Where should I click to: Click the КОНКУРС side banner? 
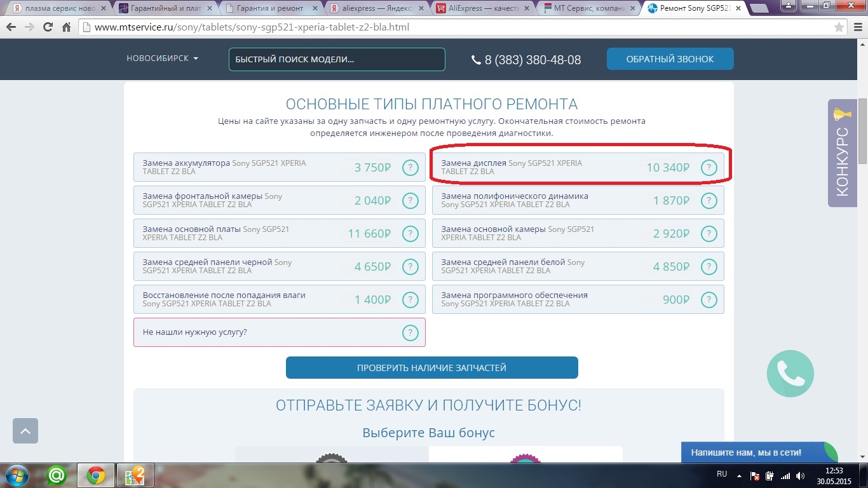843,153
